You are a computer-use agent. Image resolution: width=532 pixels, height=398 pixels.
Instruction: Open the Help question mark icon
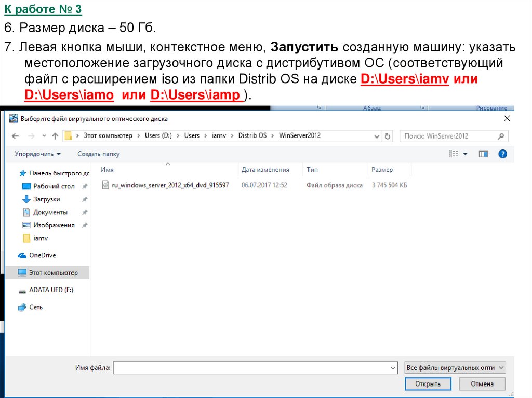coord(502,154)
